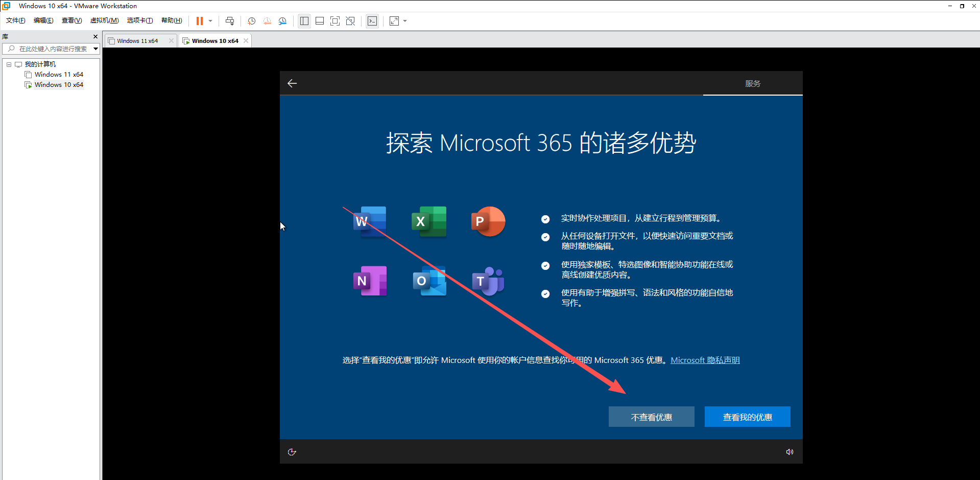Screen dimensions: 980x480
Task: Click the checkmark beside 使用独家模板
Action: pyautogui.click(x=545, y=266)
